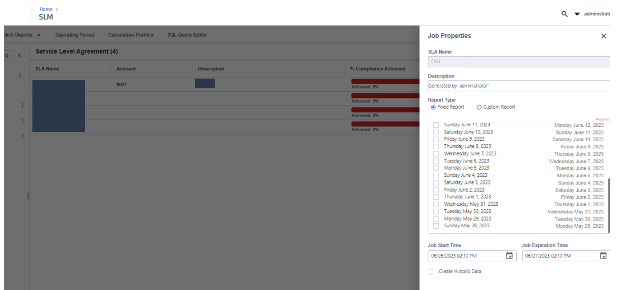
Task: Select the Fixed Report radio button
Action: coord(433,107)
